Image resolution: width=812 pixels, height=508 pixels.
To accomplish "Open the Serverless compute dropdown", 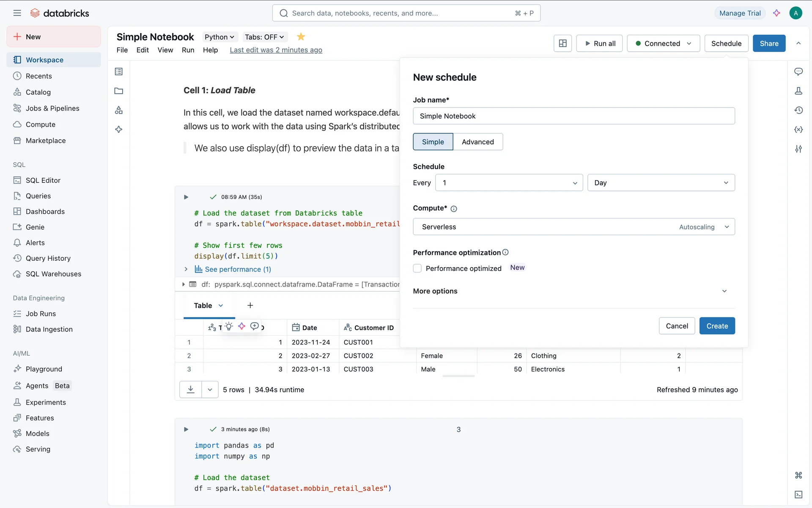I will (x=573, y=227).
